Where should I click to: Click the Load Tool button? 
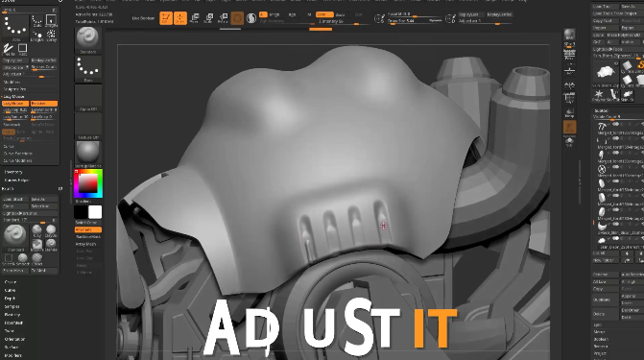point(604,7)
